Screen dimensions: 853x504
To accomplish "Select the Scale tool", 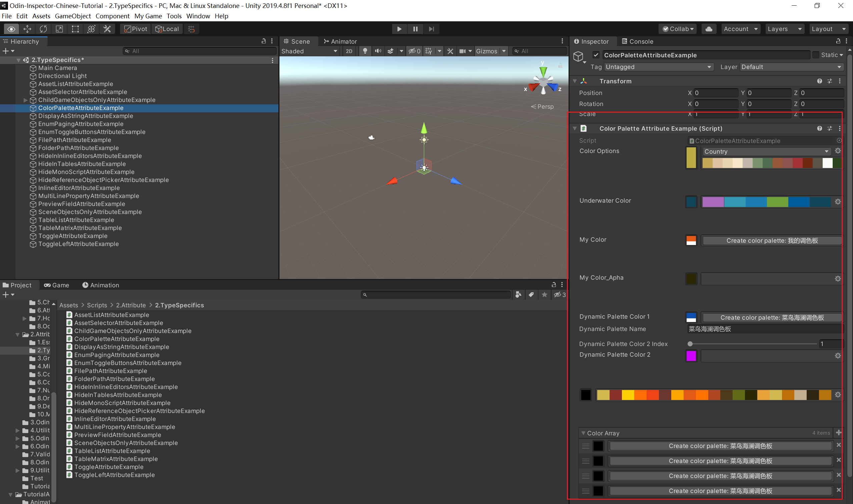I will pyautogui.click(x=59, y=29).
